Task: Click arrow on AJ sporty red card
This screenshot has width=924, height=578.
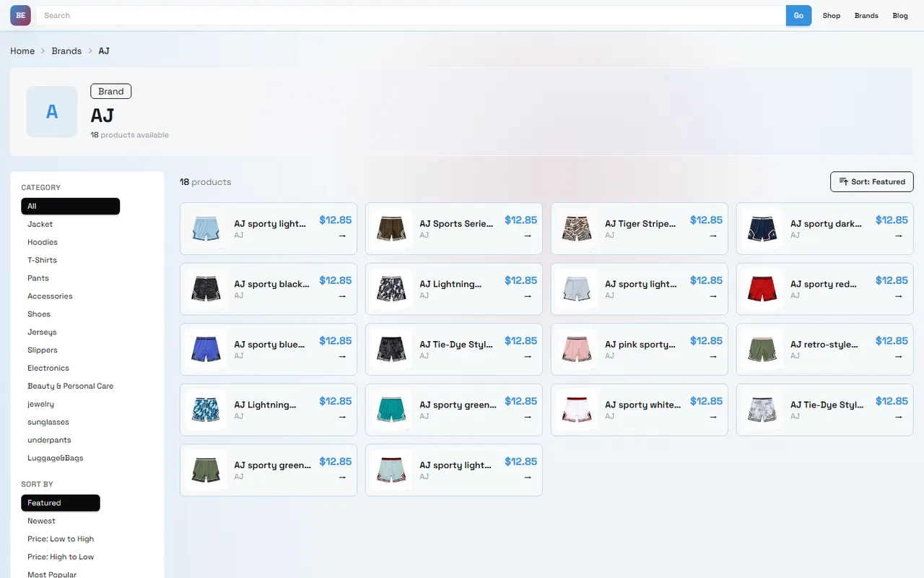Action: click(899, 296)
